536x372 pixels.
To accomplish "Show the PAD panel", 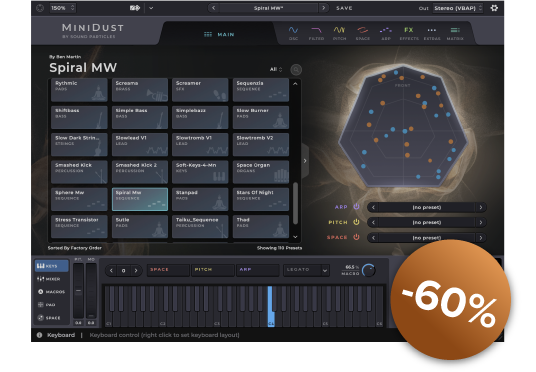I will point(46,305).
